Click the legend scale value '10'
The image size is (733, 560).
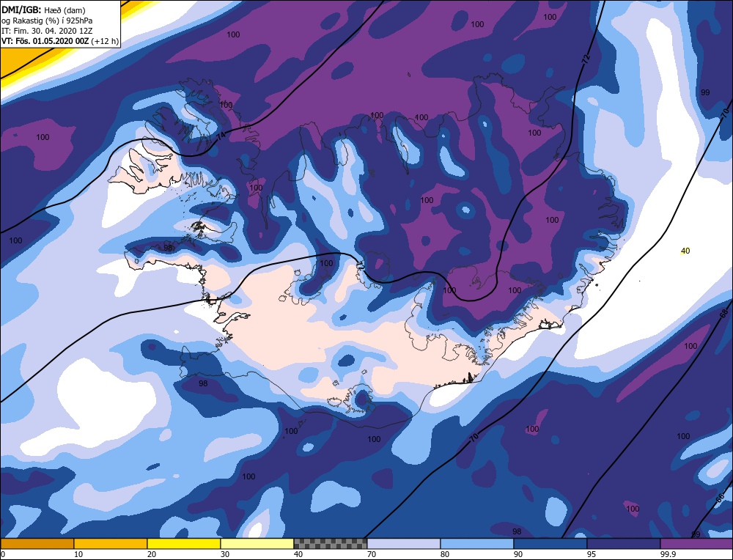pos(78,554)
